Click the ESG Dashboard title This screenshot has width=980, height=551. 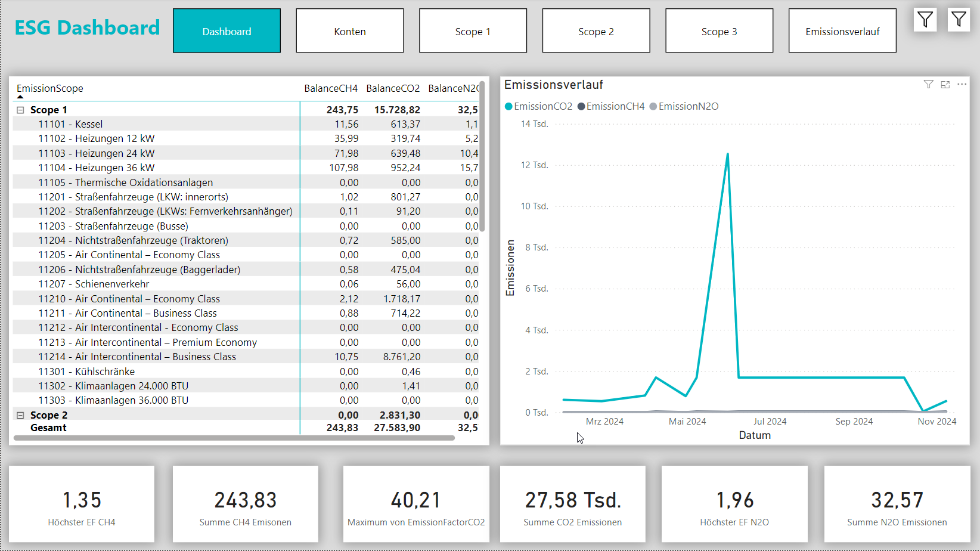pyautogui.click(x=87, y=27)
